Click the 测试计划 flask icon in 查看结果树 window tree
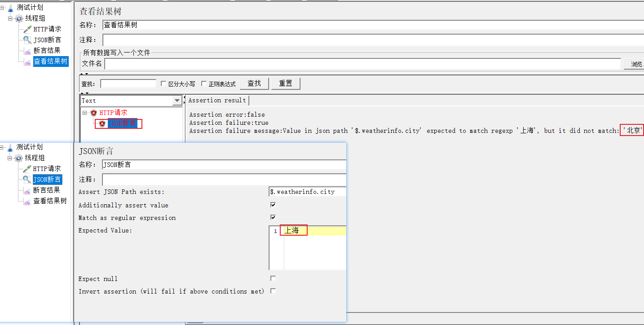644x325 pixels. (x=11, y=8)
